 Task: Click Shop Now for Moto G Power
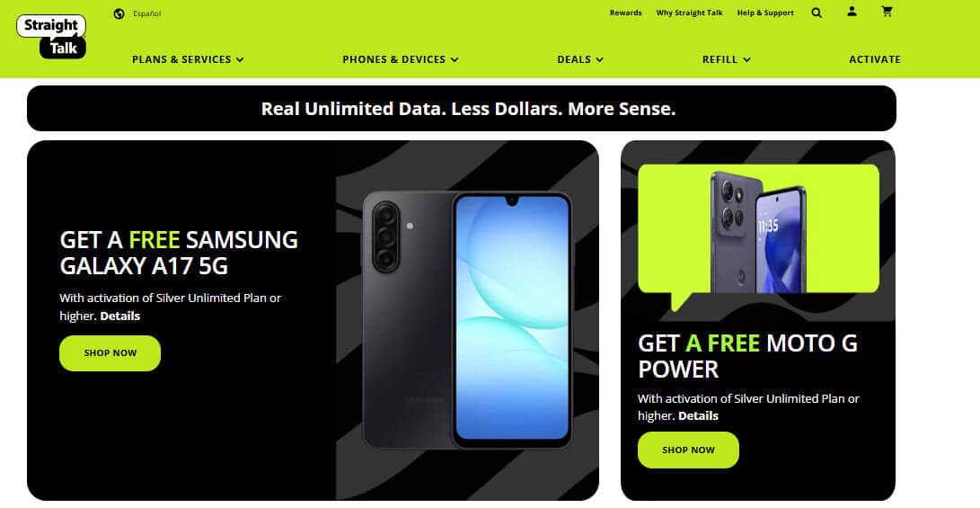(x=688, y=450)
